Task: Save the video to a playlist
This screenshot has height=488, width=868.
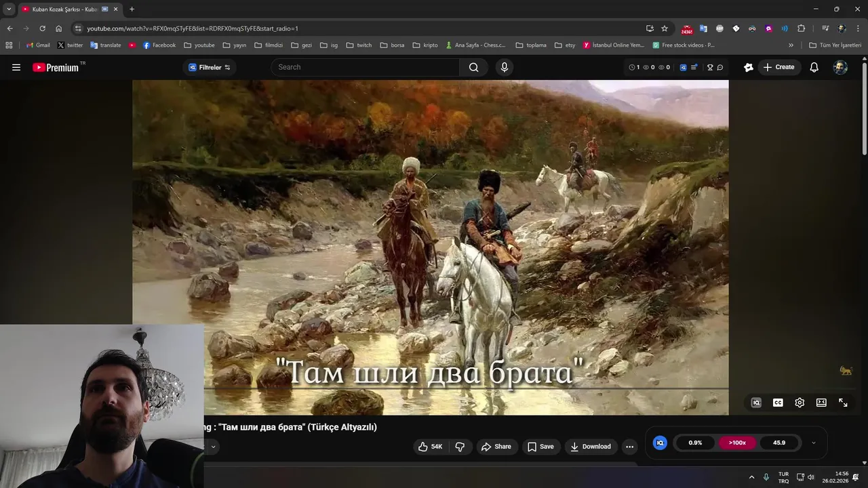Action: tap(540, 447)
